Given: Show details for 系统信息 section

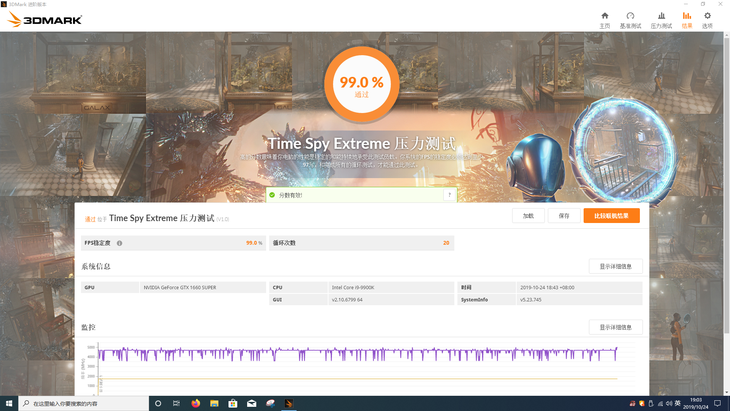Looking at the screenshot, I should (615, 266).
